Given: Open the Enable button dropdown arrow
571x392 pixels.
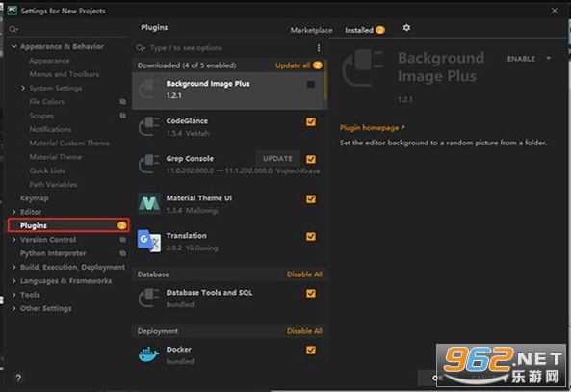Looking at the screenshot, I should tap(549, 59).
